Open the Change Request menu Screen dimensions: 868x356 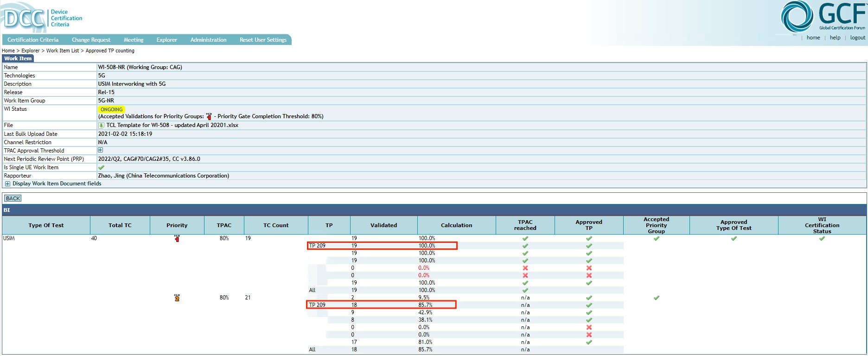tap(91, 40)
